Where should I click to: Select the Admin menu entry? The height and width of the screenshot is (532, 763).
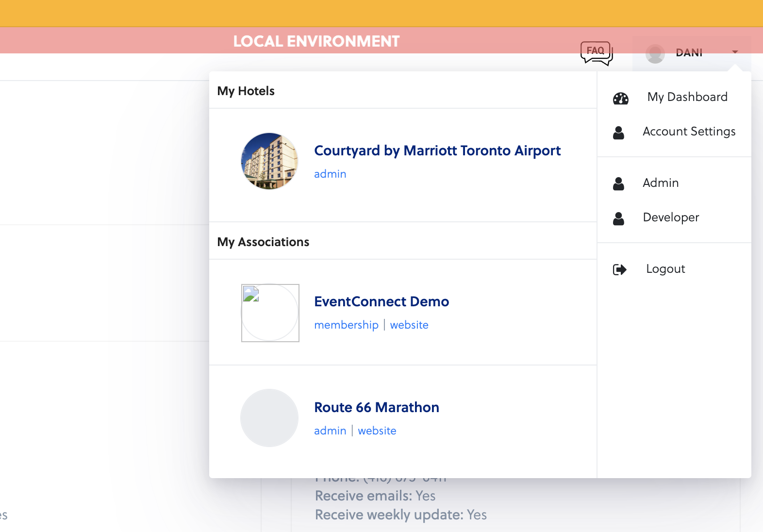click(661, 183)
